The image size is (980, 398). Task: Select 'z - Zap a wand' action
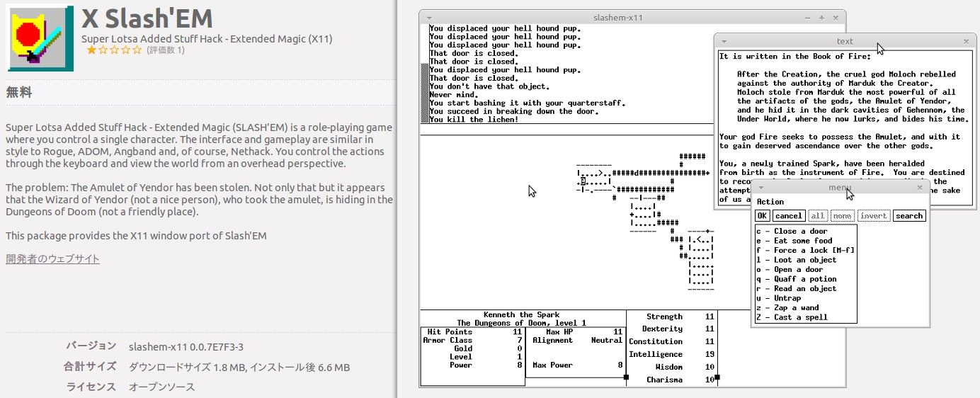point(806,307)
